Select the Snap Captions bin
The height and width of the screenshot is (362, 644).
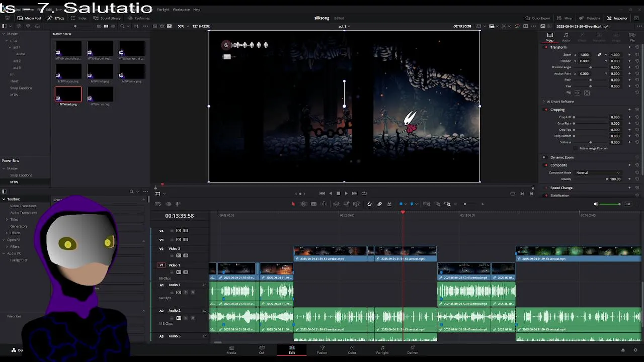21,88
